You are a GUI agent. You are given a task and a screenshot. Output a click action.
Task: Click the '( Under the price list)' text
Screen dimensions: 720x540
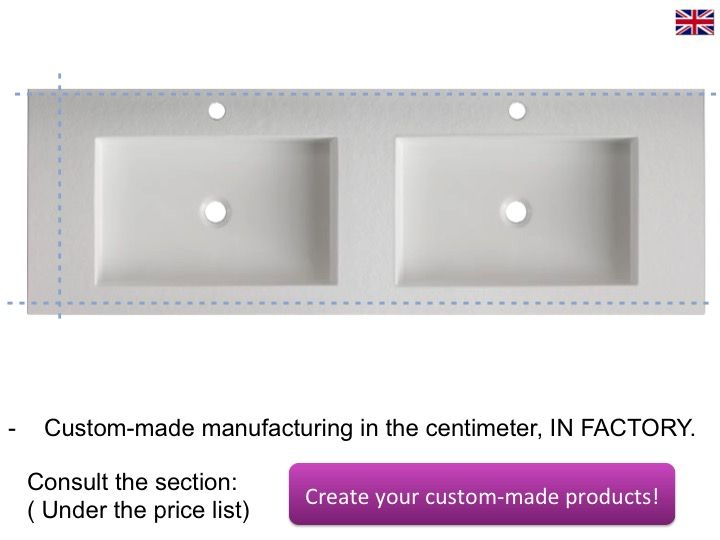(x=138, y=510)
